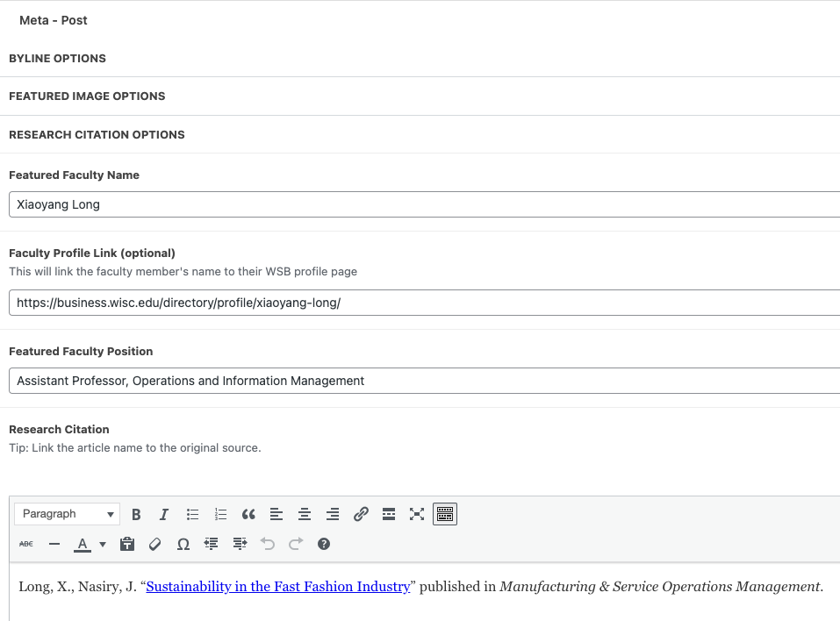
Task: Apply text color with the A swatch
Action: [x=83, y=545]
